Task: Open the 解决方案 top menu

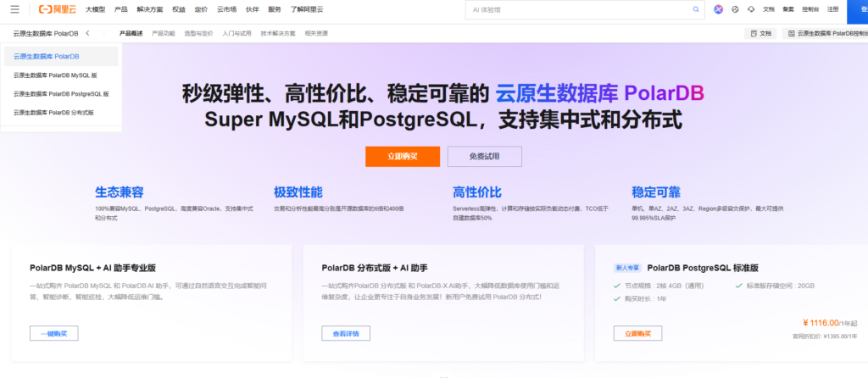Action: (150, 9)
